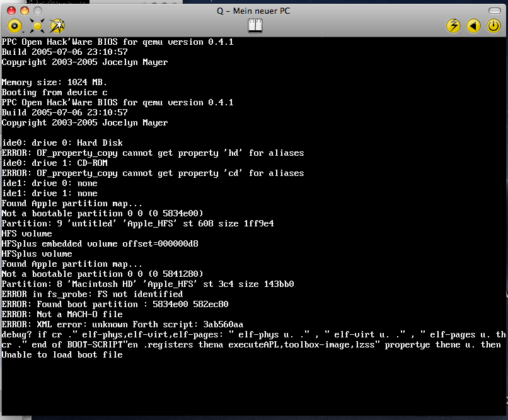Click 'ide1: drive 1: none' text
The image size is (508, 420).
(50, 193)
